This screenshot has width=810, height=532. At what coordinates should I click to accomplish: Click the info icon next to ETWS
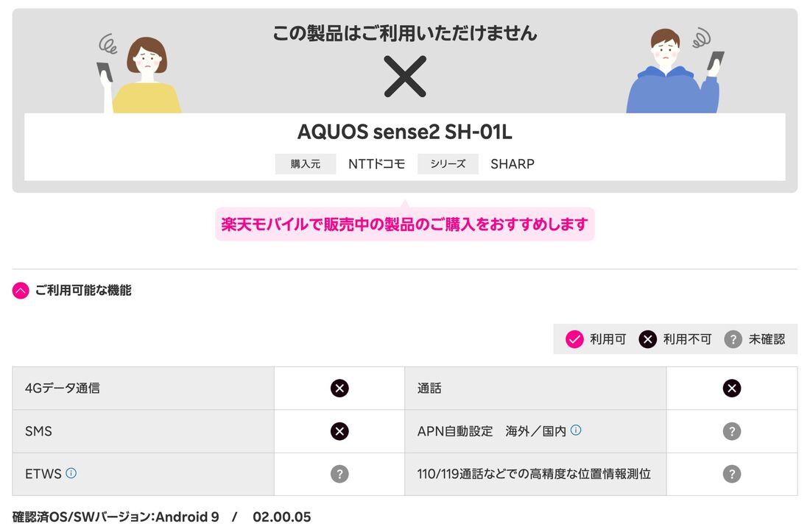71,473
